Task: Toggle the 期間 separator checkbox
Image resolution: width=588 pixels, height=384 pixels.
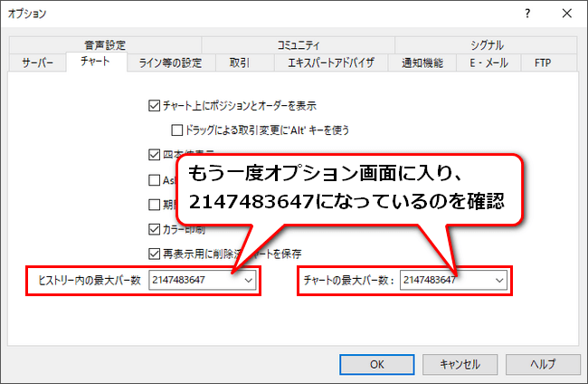Action: point(154,205)
